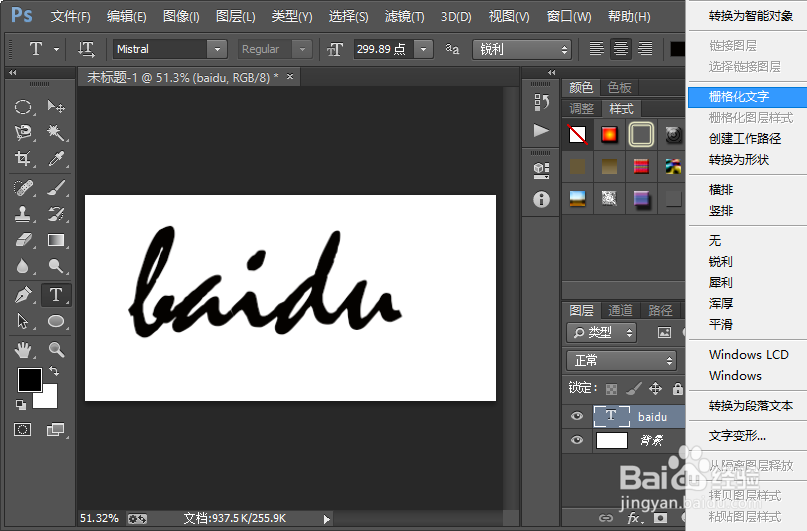
Task: Select the Blur tool
Action: [23, 266]
